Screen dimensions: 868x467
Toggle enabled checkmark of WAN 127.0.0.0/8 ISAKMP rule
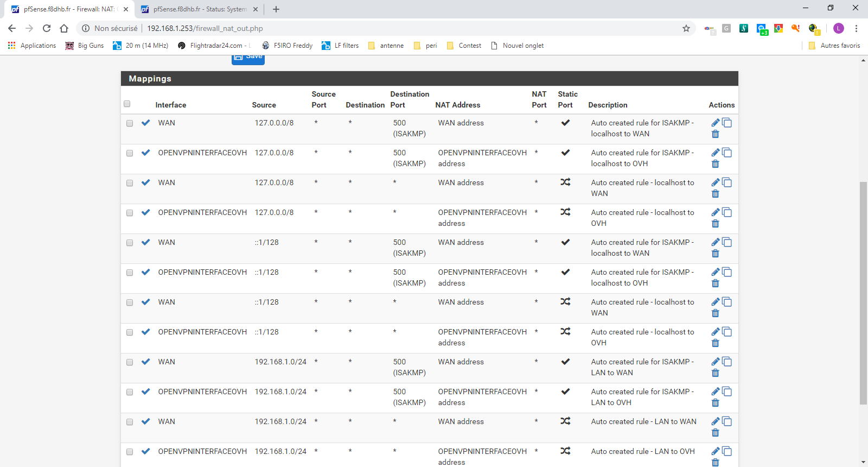[145, 123]
